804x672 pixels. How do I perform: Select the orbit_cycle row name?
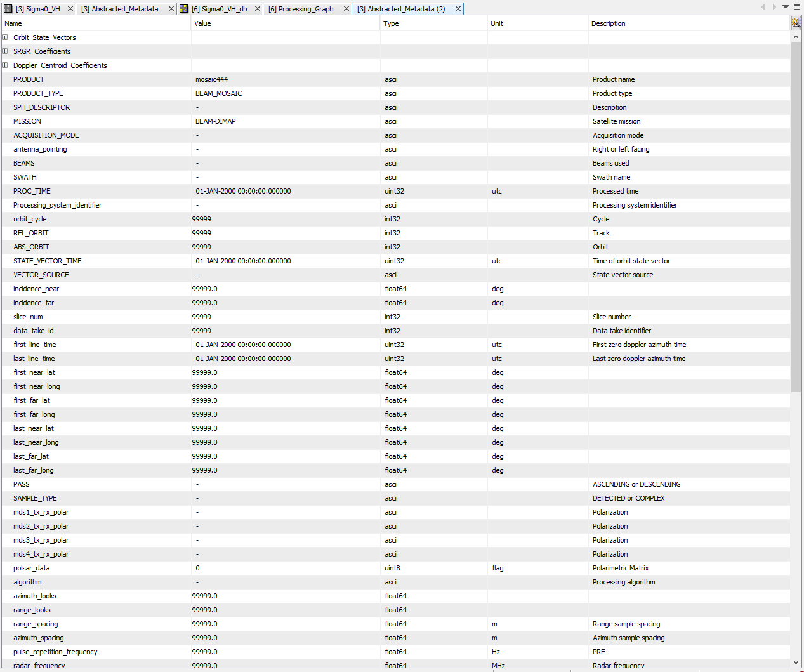[x=30, y=219]
